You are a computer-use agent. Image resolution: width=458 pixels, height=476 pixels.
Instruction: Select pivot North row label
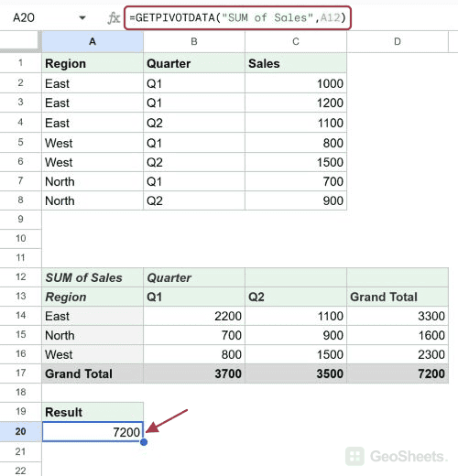click(93, 335)
